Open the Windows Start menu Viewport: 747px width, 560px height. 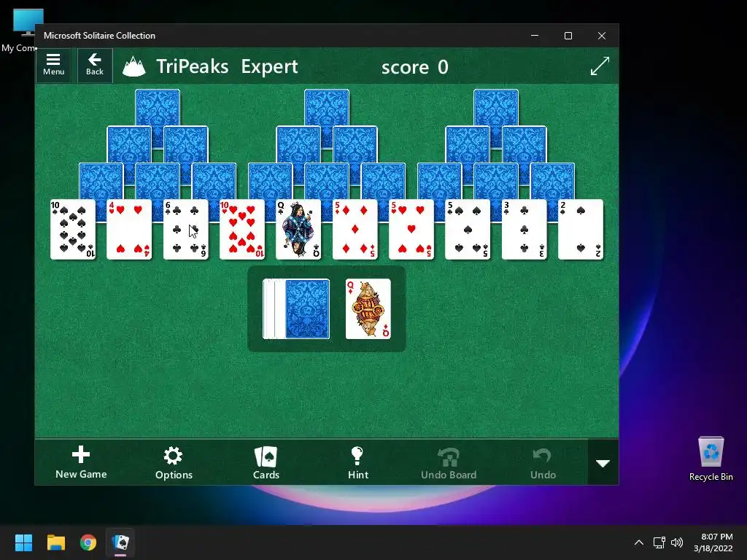click(x=23, y=542)
